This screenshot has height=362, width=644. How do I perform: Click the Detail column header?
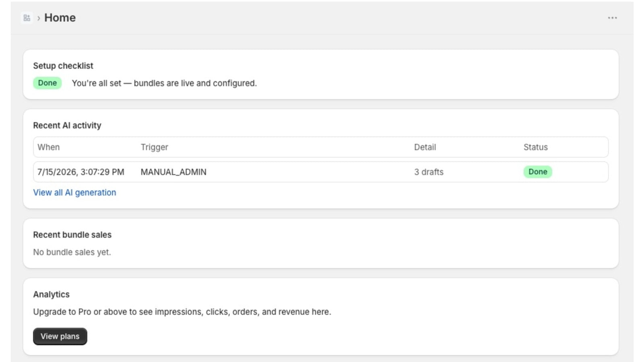(425, 147)
